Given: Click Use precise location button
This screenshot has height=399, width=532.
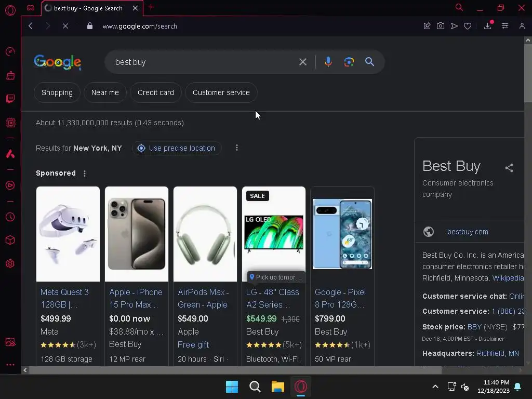Looking at the screenshot, I should tap(177, 148).
